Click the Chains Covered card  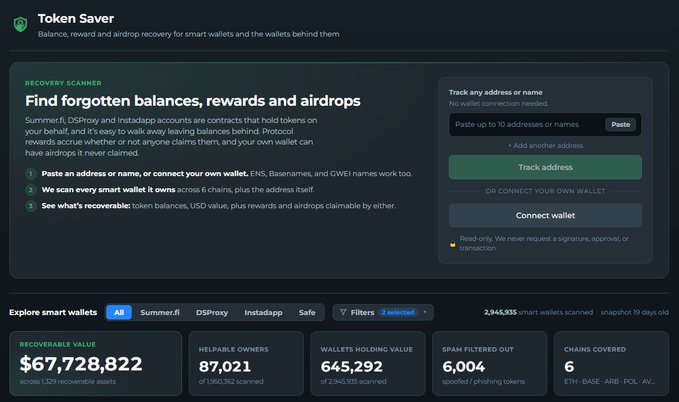611,363
